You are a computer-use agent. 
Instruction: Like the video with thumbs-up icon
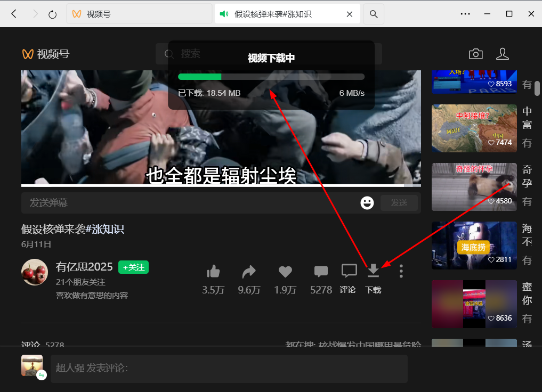pos(213,272)
